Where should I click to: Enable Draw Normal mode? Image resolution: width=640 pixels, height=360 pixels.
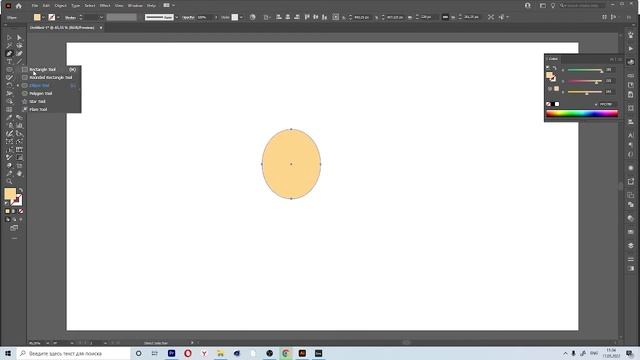tap(7, 220)
